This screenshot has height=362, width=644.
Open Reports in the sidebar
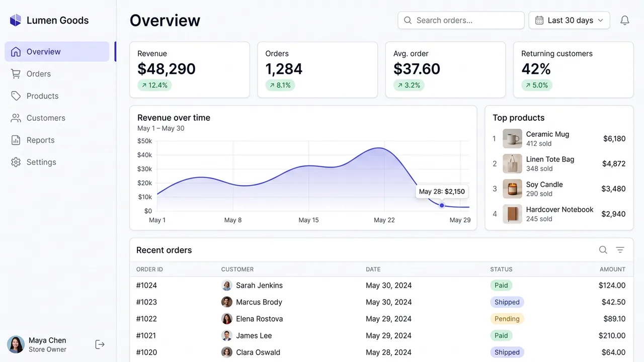pyautogui.click(x=57, y=140)
